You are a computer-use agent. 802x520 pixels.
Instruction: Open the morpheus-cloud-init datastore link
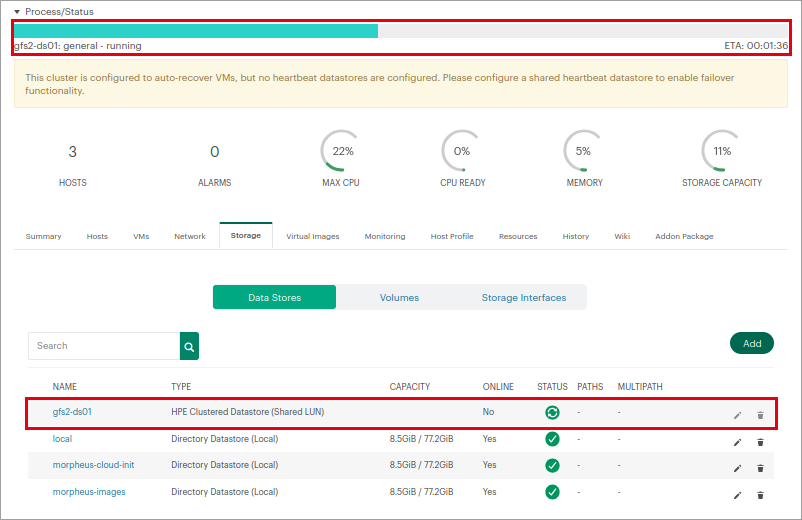tap(94, 465)
